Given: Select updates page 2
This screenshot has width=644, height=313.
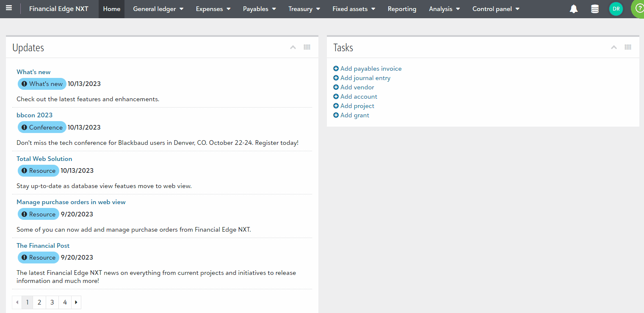Looking at the screenshot, I should pyautogui.click(x=39, y=302).
